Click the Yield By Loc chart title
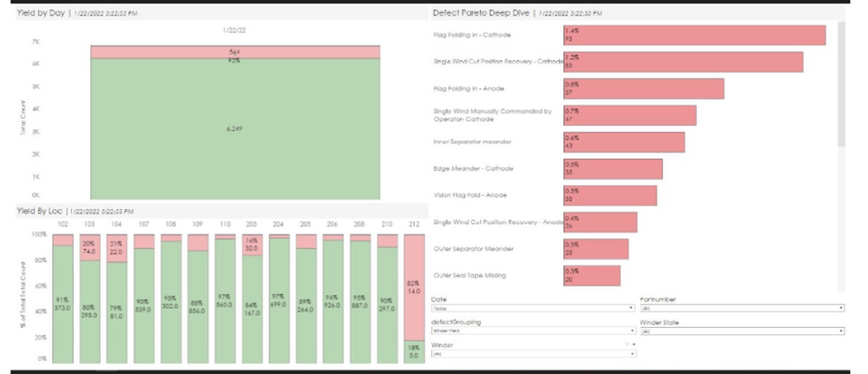Viewport: 868px width, 374px height. point(40,212)
